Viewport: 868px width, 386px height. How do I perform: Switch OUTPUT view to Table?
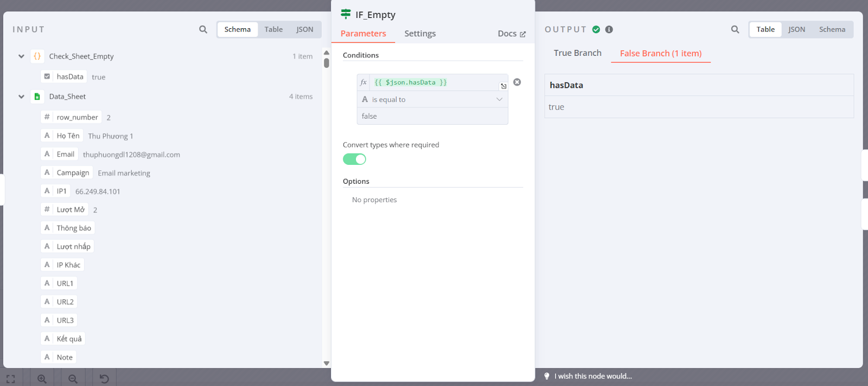(x=765, y=29)
